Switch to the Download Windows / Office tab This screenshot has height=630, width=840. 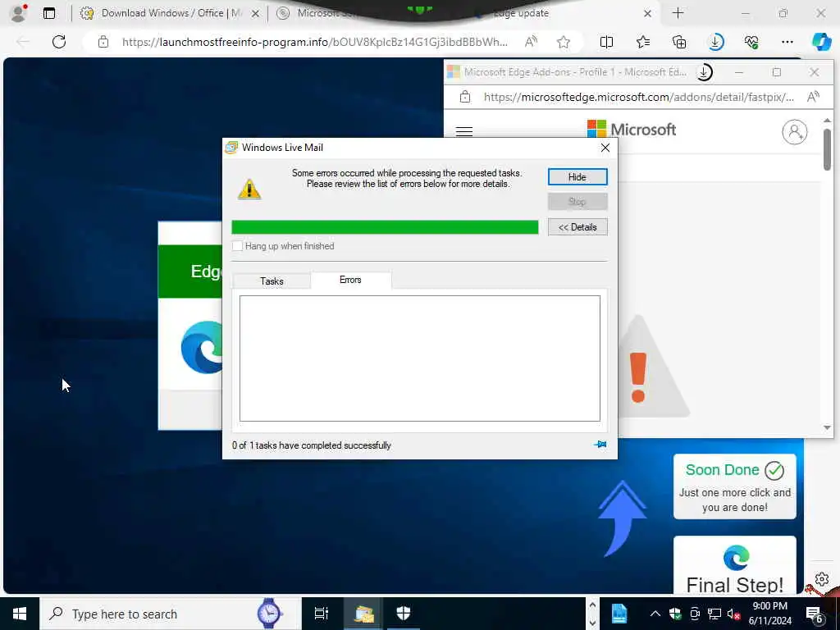click(x=169, y=13)
